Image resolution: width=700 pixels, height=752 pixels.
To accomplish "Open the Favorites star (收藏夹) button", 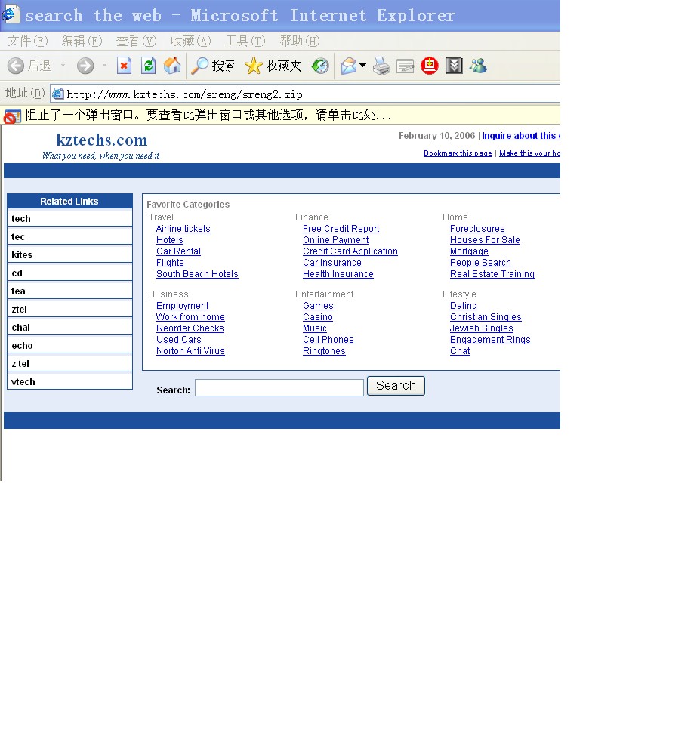I will (273, 66).
